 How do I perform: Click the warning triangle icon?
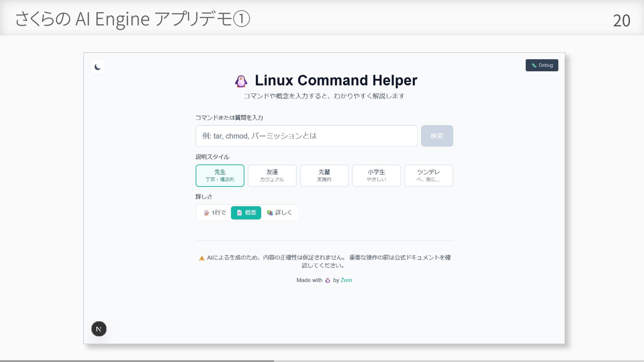click(202, 258)
